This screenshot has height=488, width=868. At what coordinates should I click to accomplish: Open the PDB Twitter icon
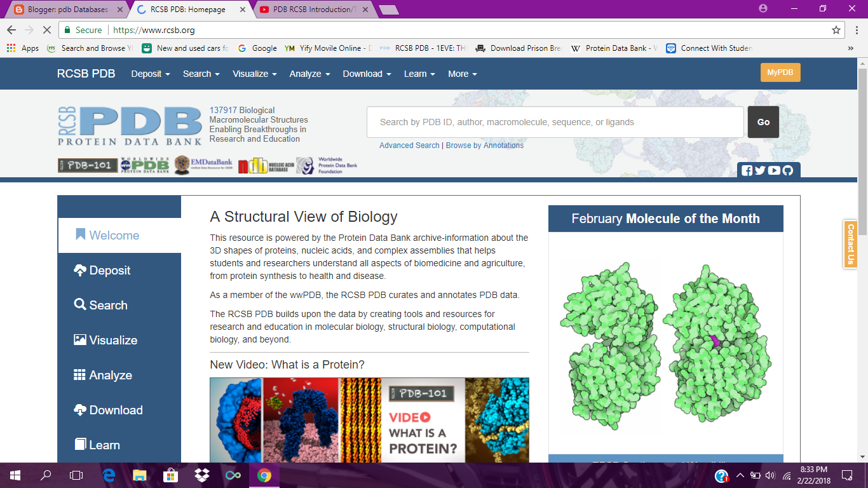point(759,170)
